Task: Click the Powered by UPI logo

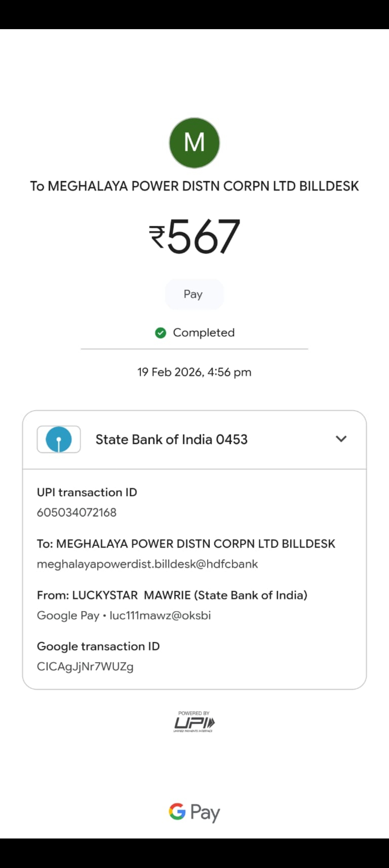Action: point(194,722)
